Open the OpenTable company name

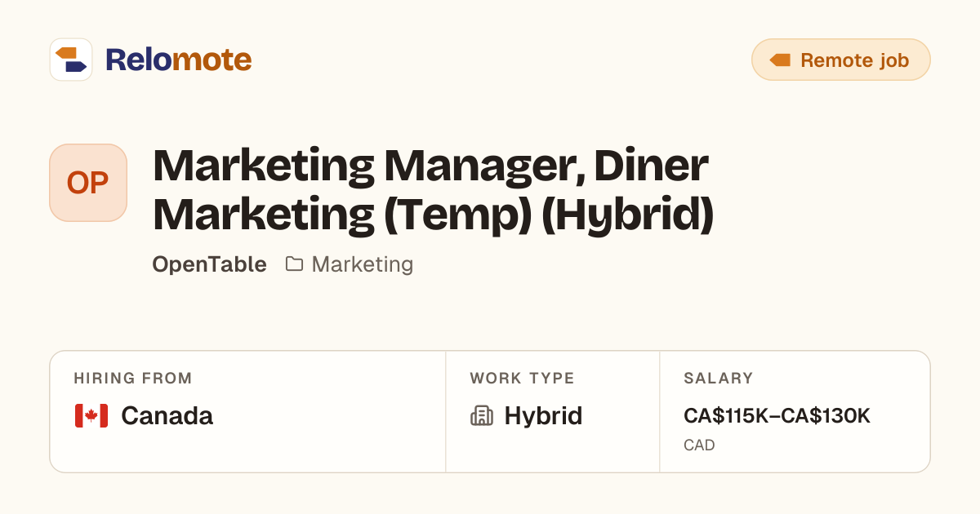(x=209, y=264)
